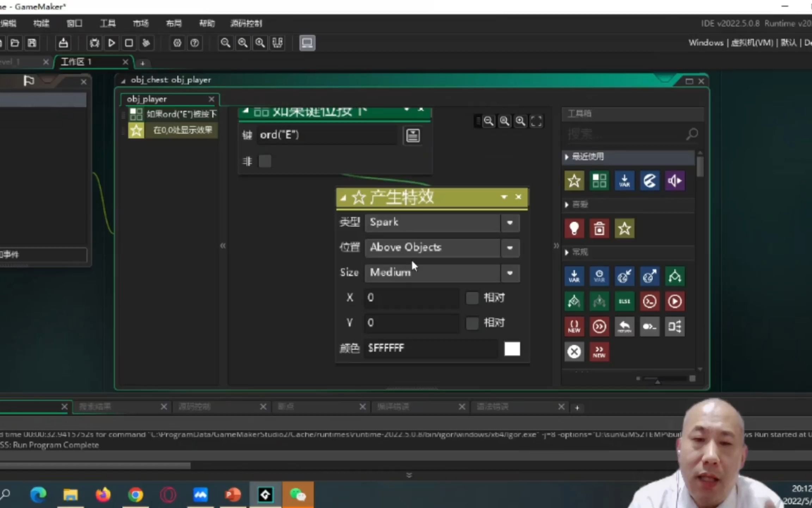Toggle the 非 (Not) checkbox
This screenshot has height=508, width=812.
pyautogui.click(x=265, y=162)
